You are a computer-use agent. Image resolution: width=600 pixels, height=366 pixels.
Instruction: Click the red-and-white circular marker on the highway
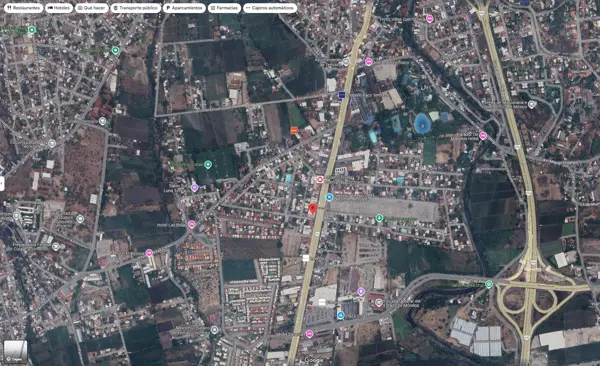click(320, 180)
